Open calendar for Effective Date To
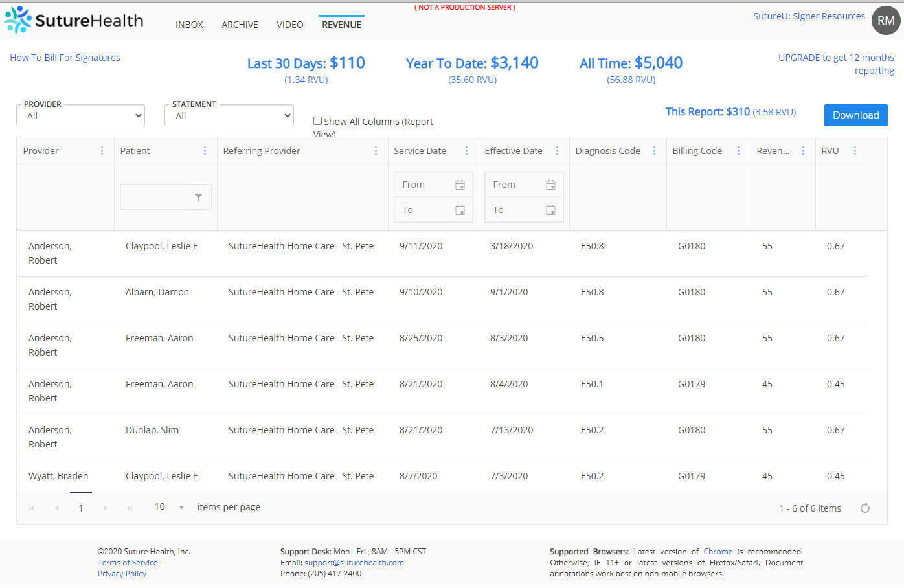 [550, 210]
